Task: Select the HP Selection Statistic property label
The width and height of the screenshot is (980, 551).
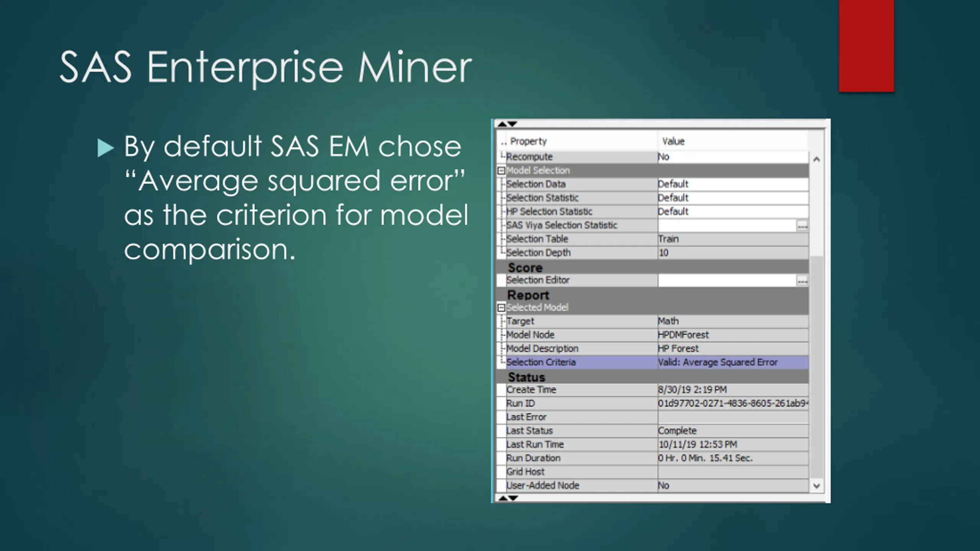Action: tap(549, 212)
